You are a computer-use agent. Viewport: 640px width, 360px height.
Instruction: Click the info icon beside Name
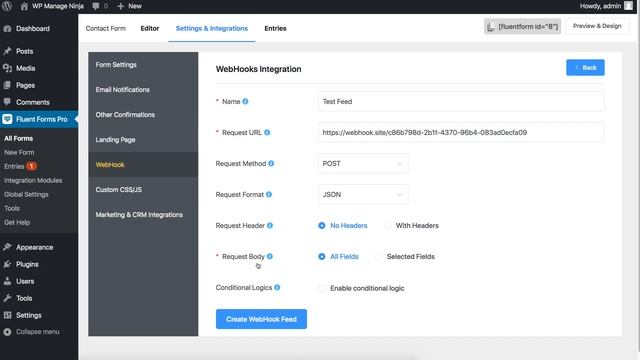pos(245,101)
